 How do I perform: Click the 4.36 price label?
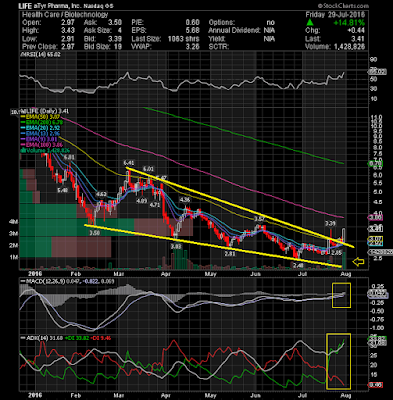point(185,200)
